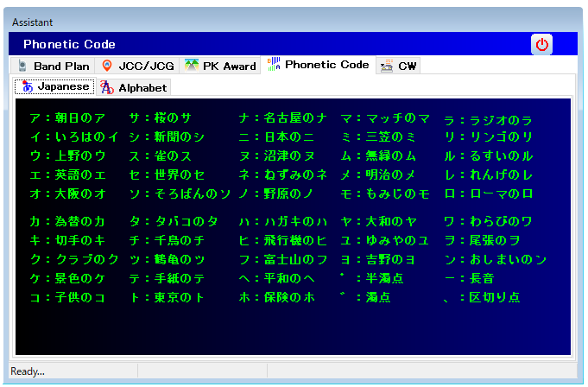Click the entry ヒ:飛行機のヒ
The width and height of the screenshot is (588, 387).
click(283, 240)
